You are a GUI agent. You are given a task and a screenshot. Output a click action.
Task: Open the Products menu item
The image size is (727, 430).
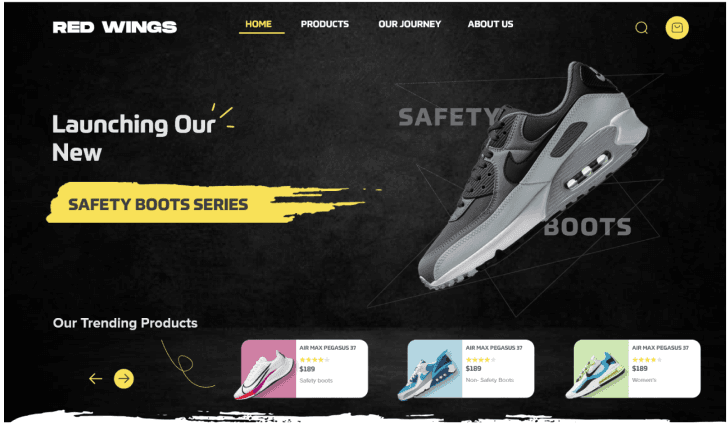(325, 24)
